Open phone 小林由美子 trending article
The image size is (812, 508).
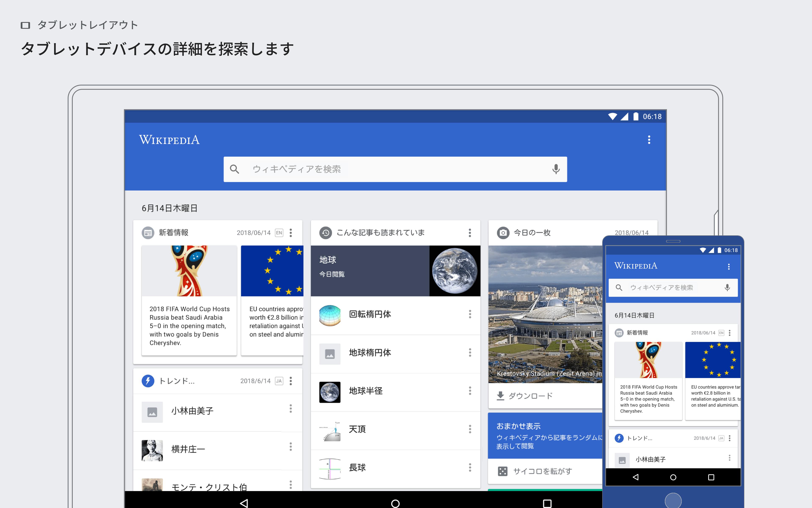click(x=673, y=458)
